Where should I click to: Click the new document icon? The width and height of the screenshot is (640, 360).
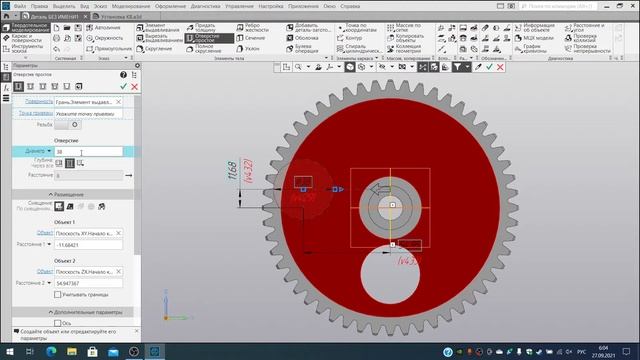coord(56,28)
